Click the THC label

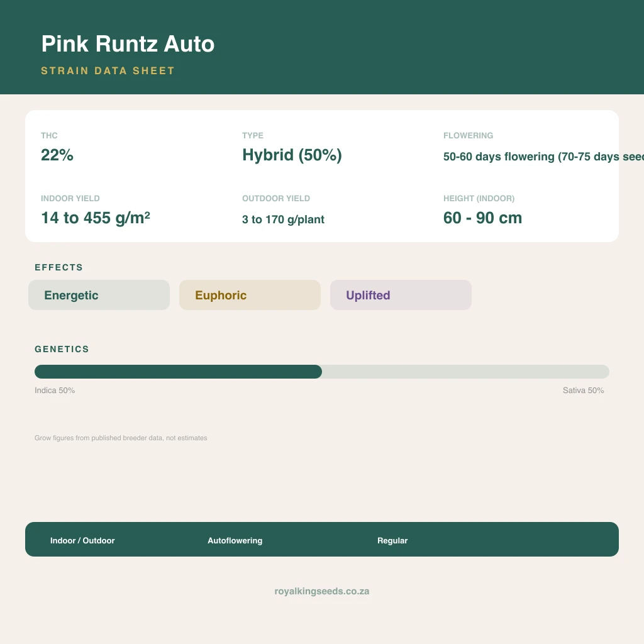click(49, 136)
